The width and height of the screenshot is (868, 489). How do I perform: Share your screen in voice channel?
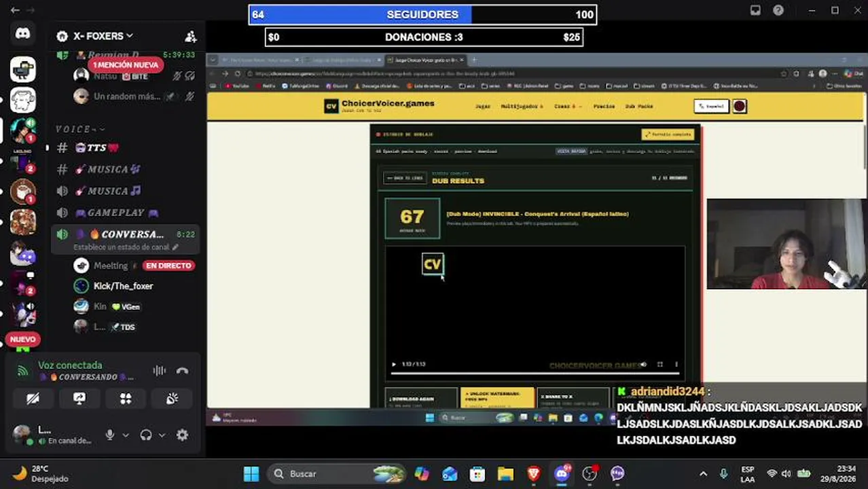(79, 399)
